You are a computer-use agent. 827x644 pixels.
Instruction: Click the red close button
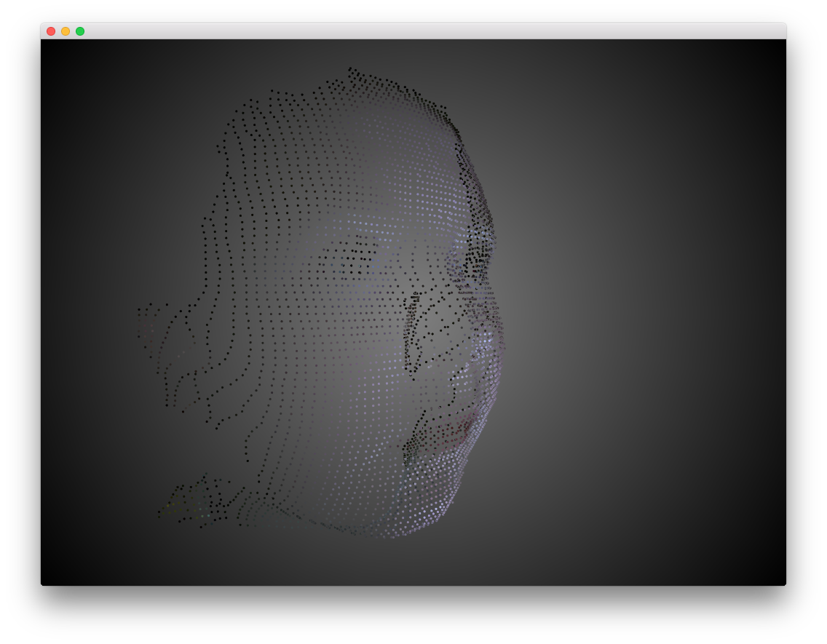(x=50, y=31)
